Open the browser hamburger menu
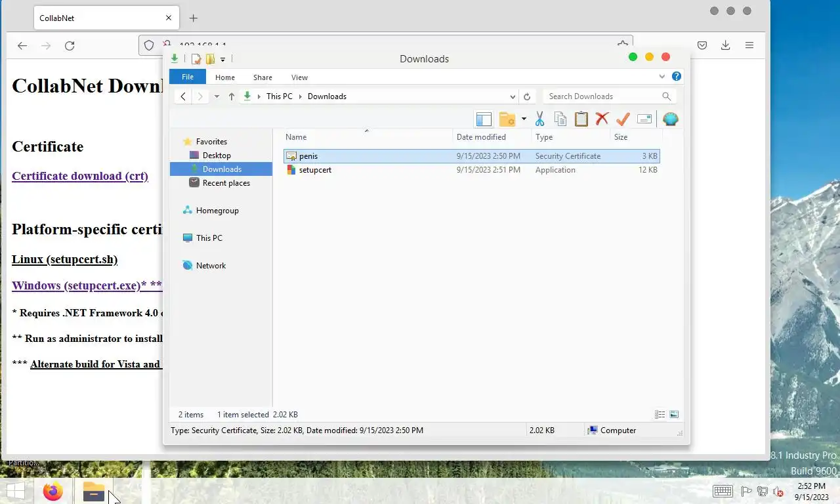Viewport: 840px width, 504px height. coord(749,45)
